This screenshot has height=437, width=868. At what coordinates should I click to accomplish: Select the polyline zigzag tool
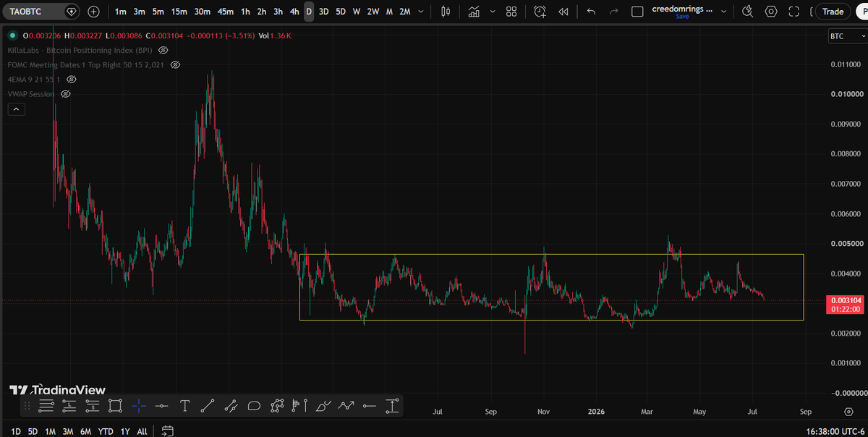346,405
